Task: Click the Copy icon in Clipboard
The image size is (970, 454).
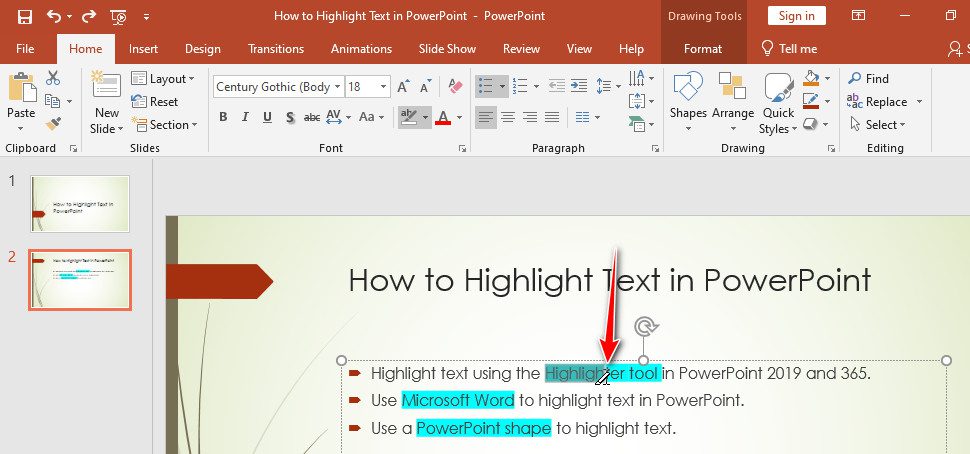Action: tap(53, 101)
